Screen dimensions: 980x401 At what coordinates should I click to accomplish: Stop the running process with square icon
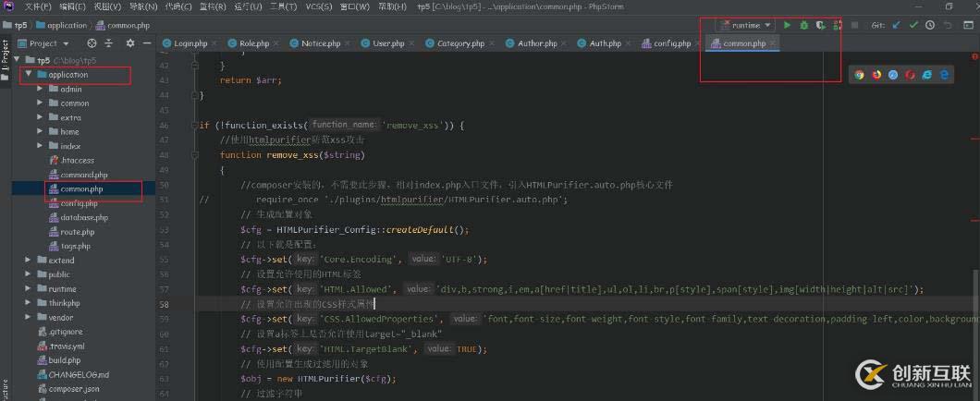pyautogui.click(x=854, y=26)
